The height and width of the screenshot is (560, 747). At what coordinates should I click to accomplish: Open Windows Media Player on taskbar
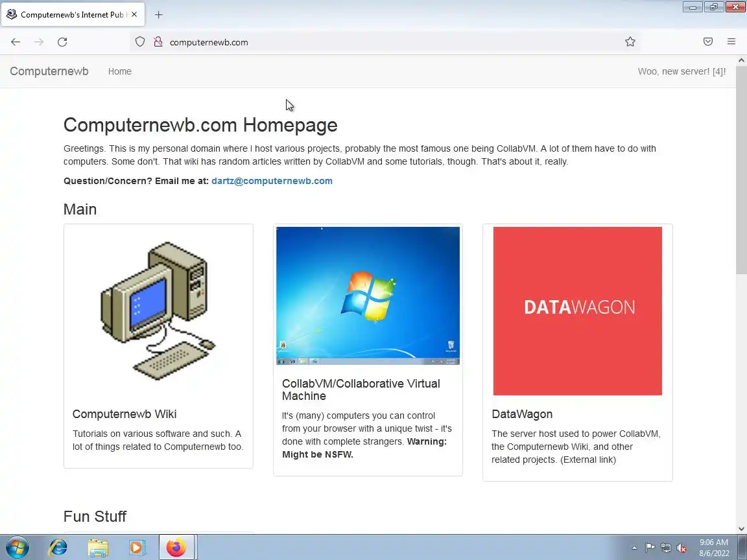point(137,548)
